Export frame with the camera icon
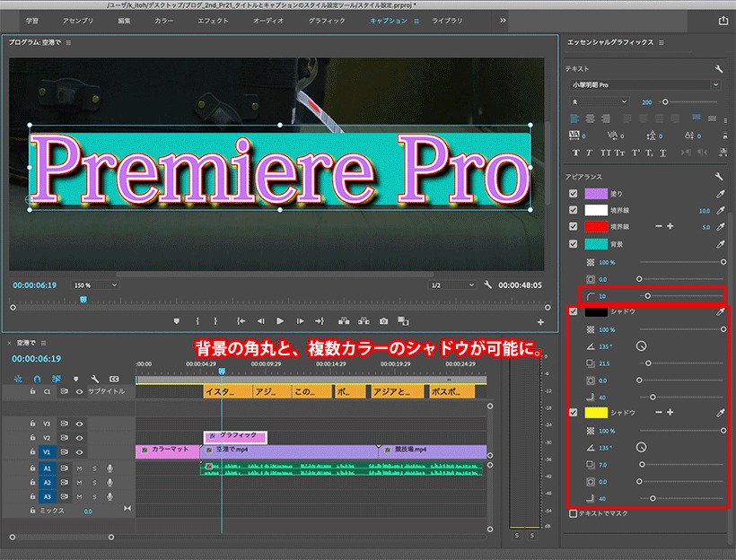 point(384,321)
